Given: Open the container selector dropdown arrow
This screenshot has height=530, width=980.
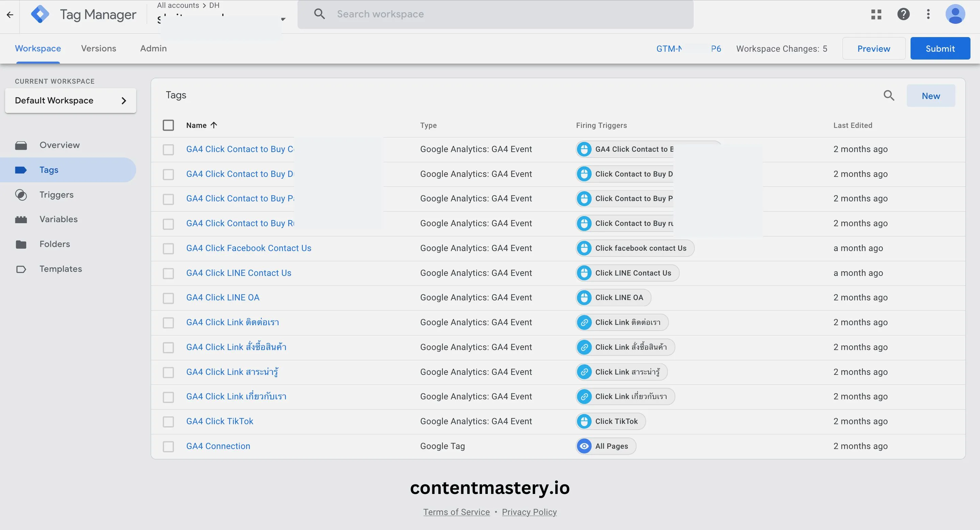Looking at the screenshot, I should click(x=283, y=19).
